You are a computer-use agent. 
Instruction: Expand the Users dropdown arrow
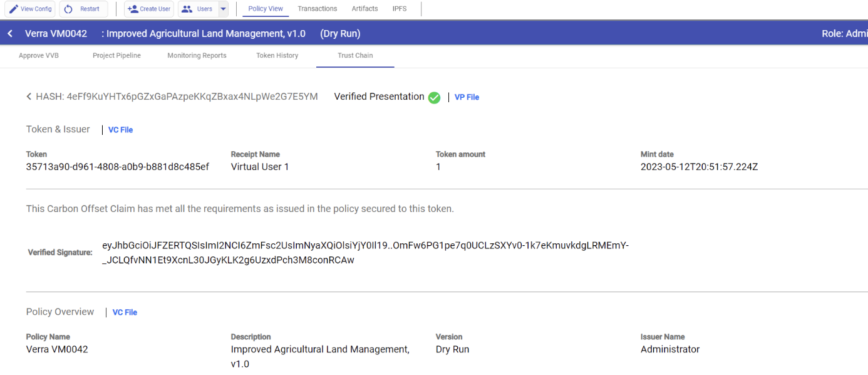click(223, 9)
